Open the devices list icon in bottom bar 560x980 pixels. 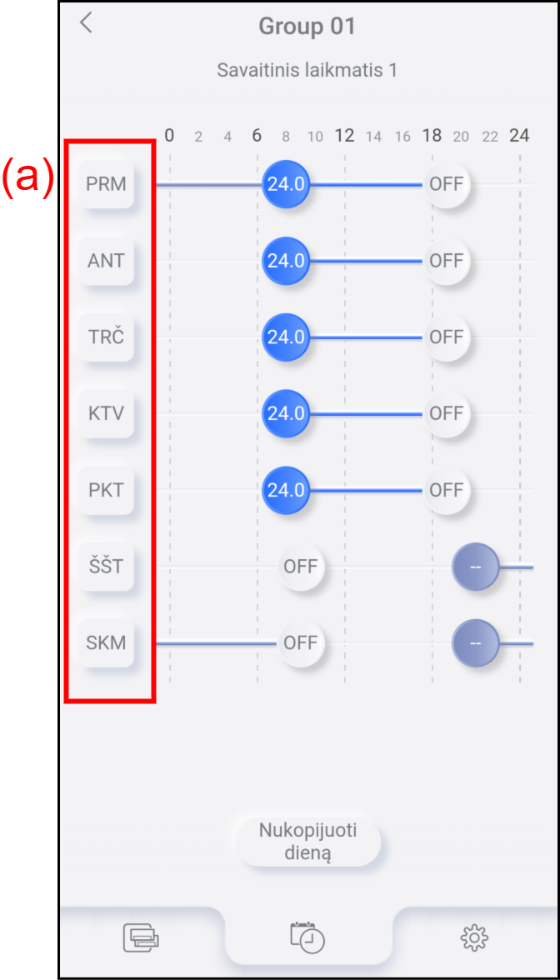[x=142, y=937]
